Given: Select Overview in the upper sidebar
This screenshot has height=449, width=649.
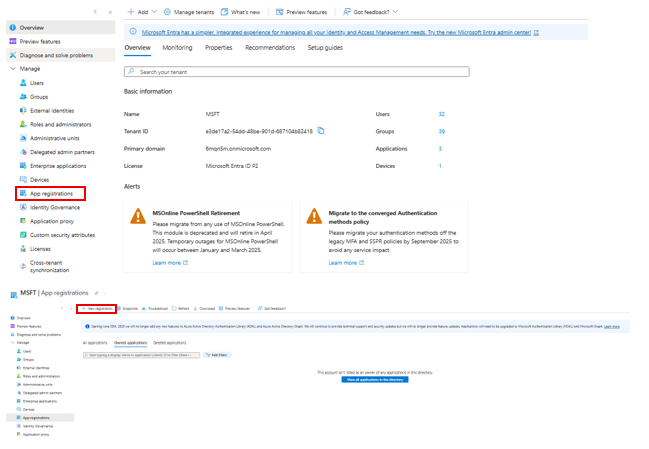Looking at the screenshot, I should (60, 28).
